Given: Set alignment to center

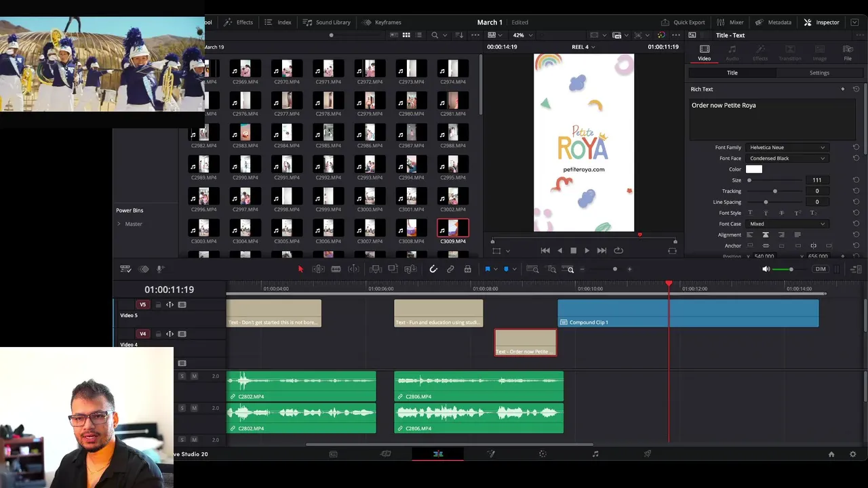Looking at the screenshot, I should coord(766,235).
